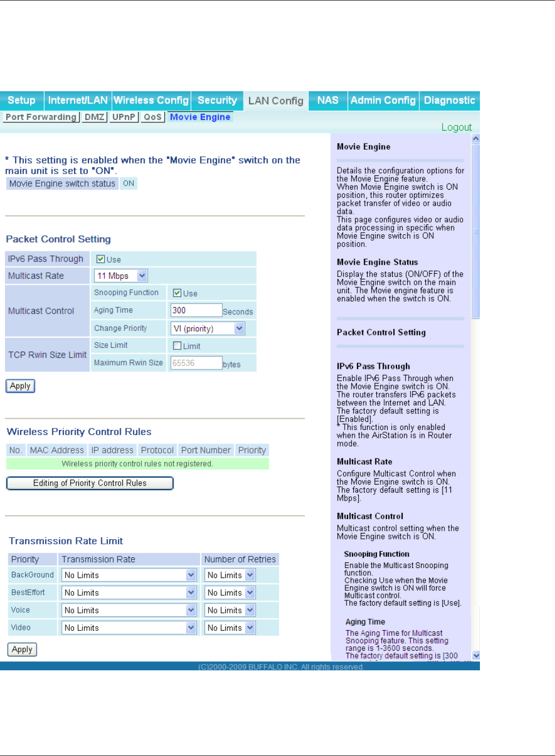Image resolution: width=555 pixels, height=756 pixels.
Task: Open the NAS tab
Action: (328, 101)
